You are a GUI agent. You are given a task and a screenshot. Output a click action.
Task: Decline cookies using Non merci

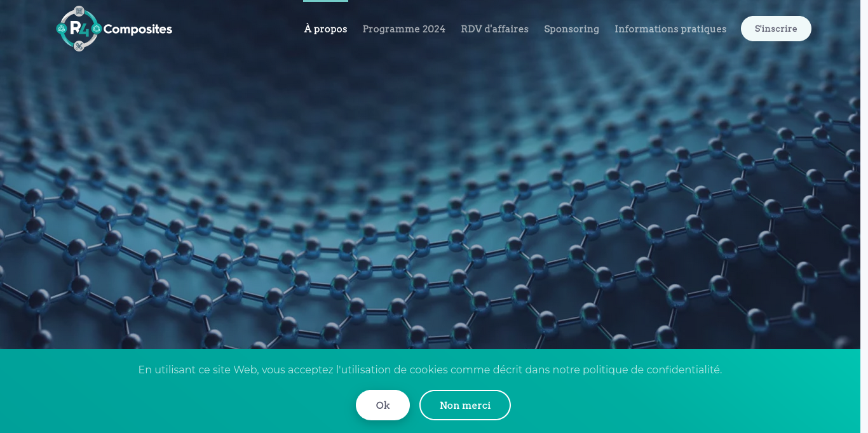pyautogui.click(x=465, y=405)
